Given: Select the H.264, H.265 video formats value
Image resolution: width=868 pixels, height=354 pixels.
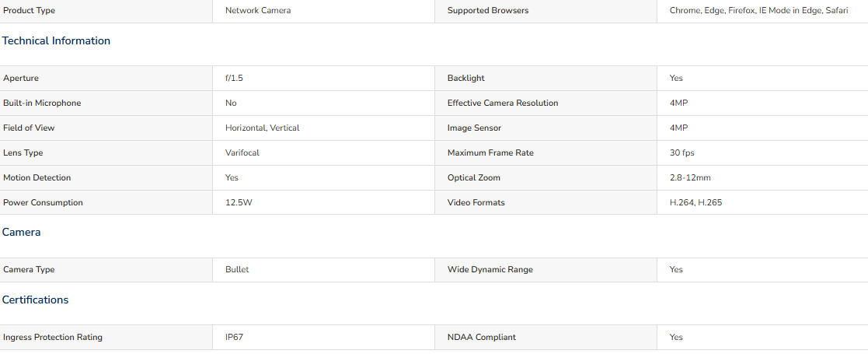Looking at the screenshot, I should click(x=695, y=203).
